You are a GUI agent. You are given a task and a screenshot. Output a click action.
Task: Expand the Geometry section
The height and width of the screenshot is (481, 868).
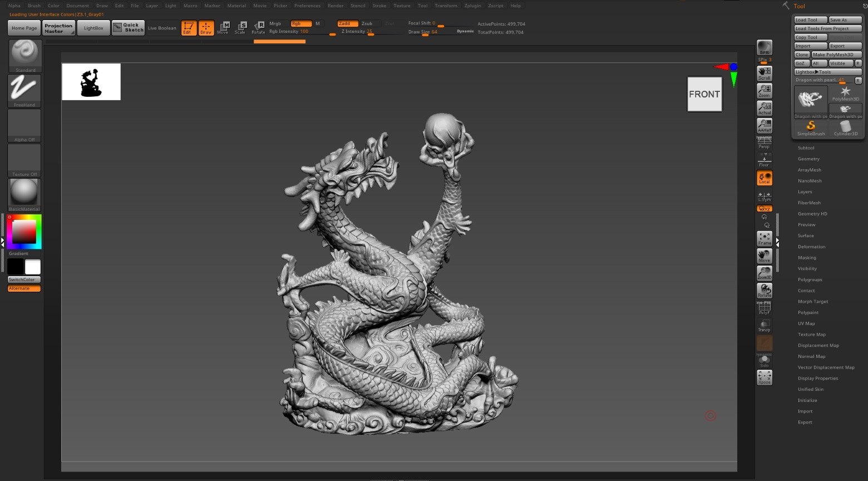(x=808, y=159)
